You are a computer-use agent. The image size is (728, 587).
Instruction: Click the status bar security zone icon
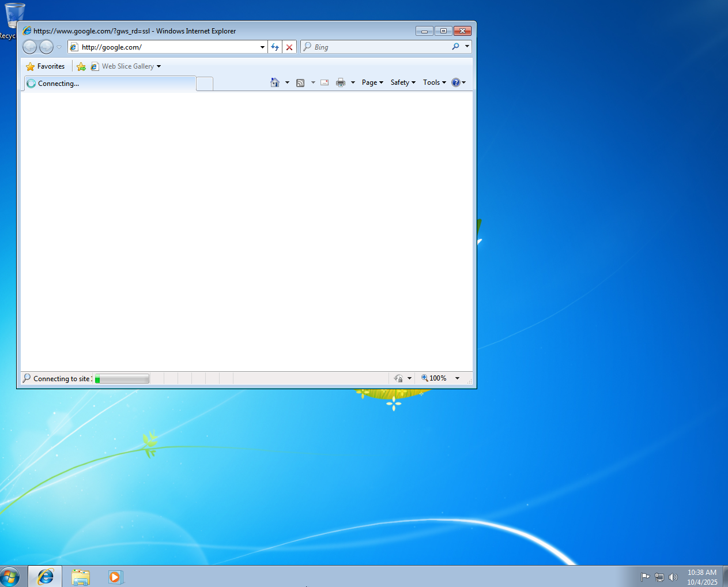point(398,378)
